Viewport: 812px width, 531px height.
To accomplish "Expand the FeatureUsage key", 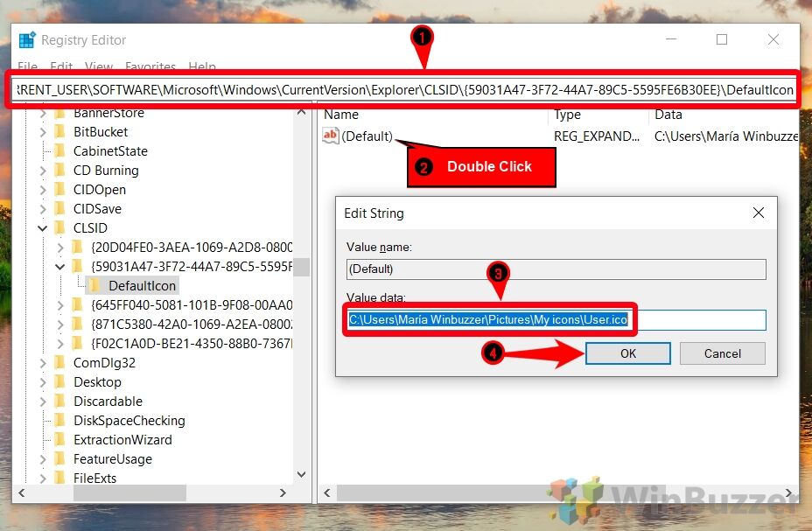I will 43,459.
